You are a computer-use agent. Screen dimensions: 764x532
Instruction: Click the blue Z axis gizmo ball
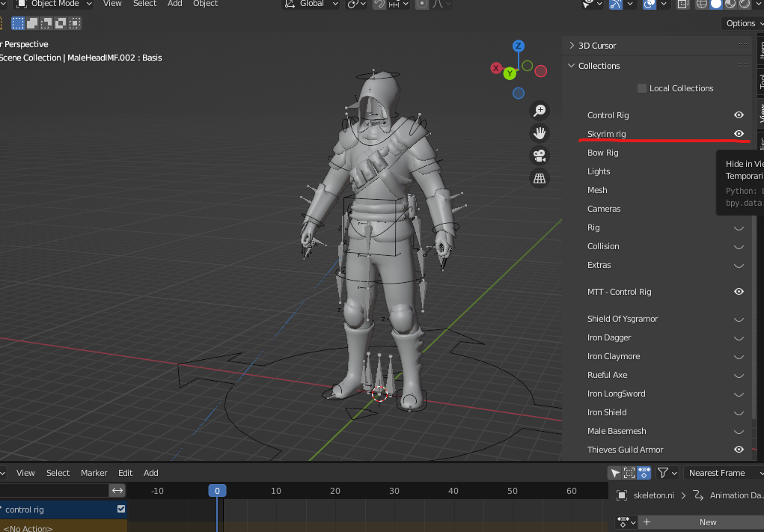518,46
